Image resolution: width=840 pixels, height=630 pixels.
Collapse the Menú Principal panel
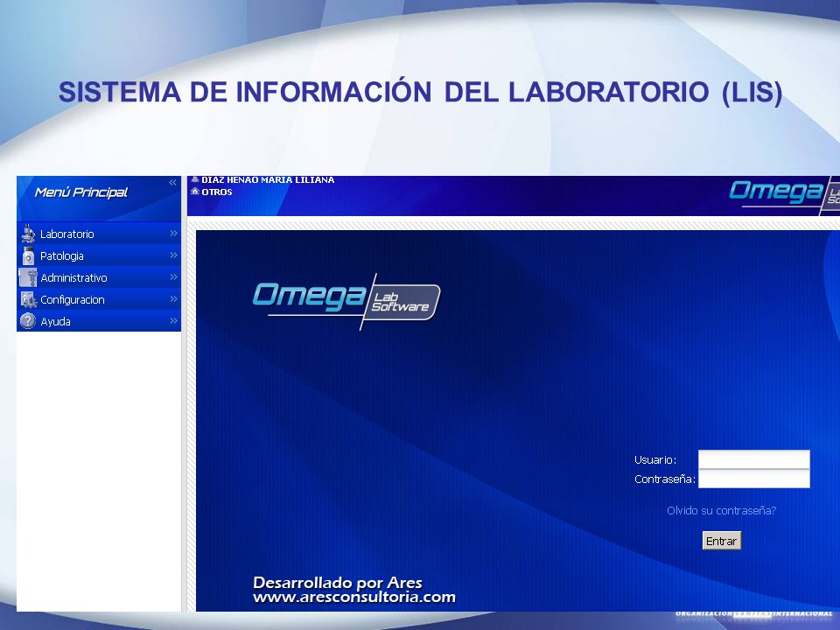172,183
